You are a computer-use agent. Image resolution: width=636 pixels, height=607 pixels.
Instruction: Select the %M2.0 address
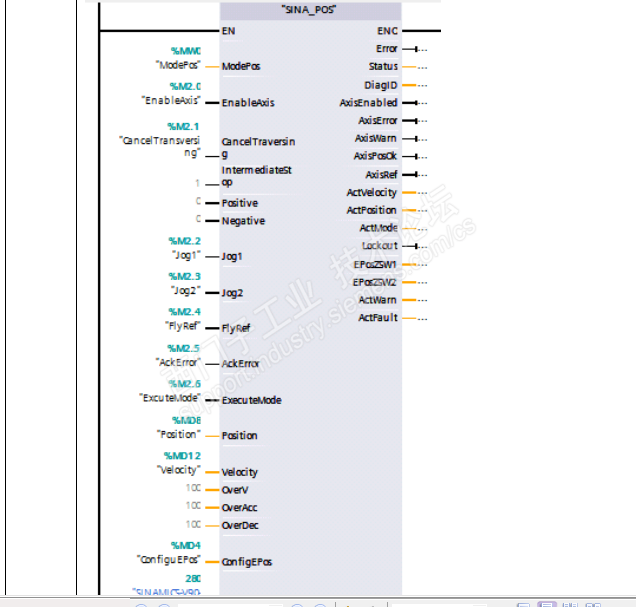(x=185, y=86)
